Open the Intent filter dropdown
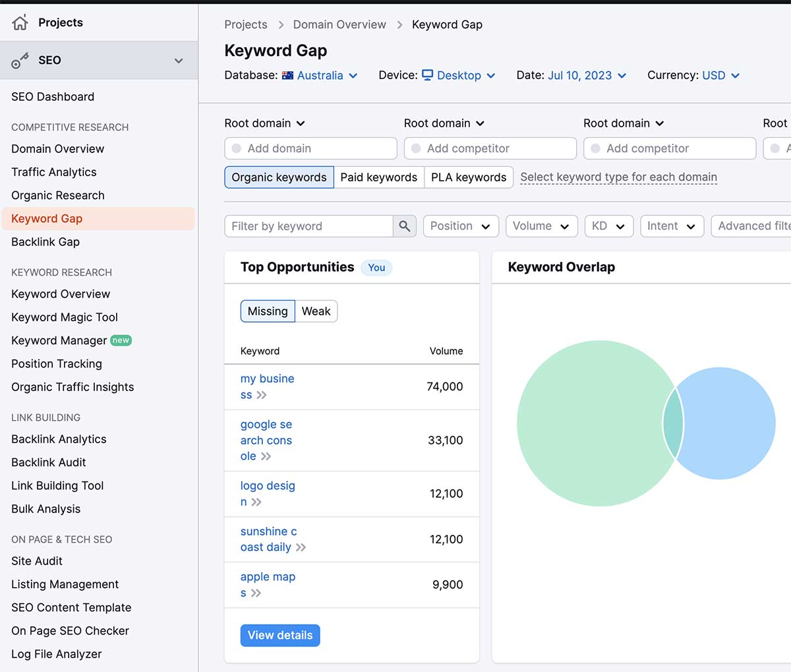The width and height of the screenshot is (791, 672). pos(672,226)
